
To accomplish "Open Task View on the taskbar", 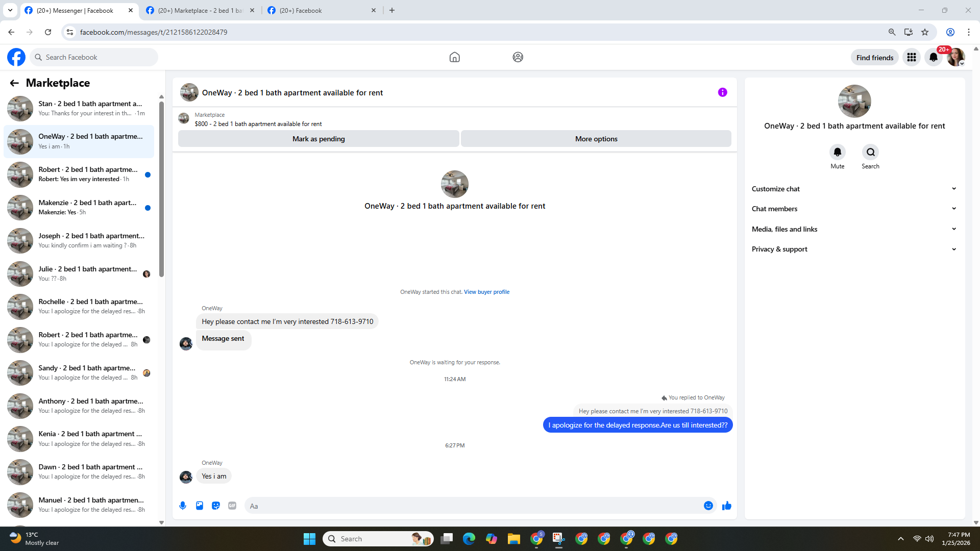I will pyautogui.click(x=447, y=539).
